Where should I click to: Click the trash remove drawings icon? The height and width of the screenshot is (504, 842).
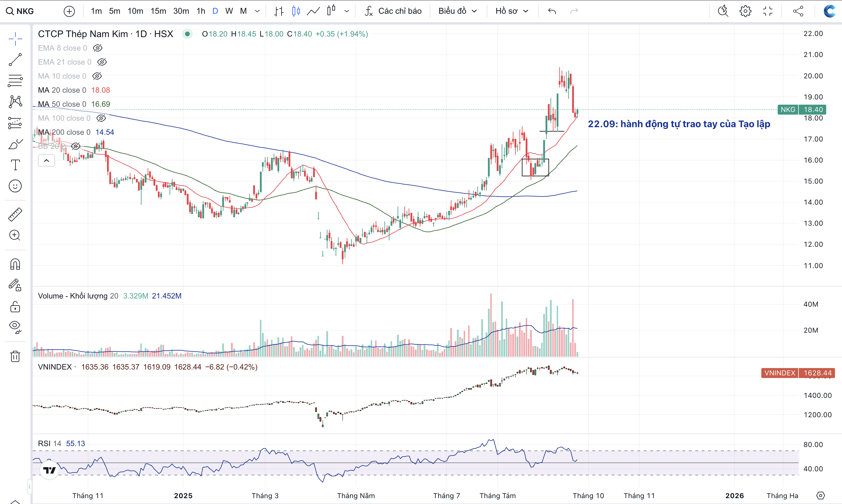pyautogui.click(x=15, y=356)
